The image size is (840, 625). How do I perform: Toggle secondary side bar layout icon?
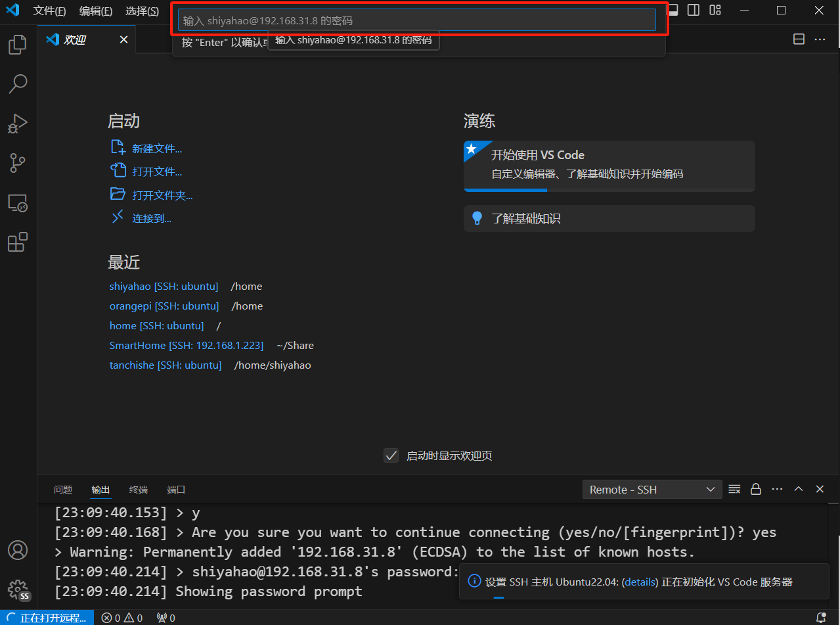tap(694, 10)
